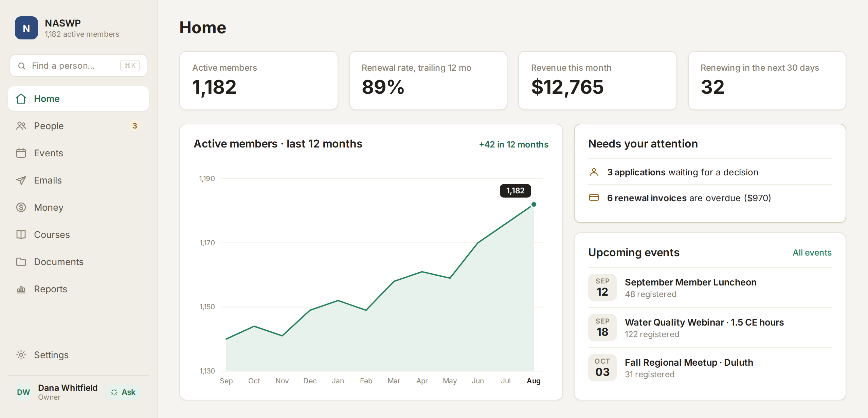Viewport: 868px width, 418px height.
Task: Click the People badge showing 3
Action: (x=135, y=126)
